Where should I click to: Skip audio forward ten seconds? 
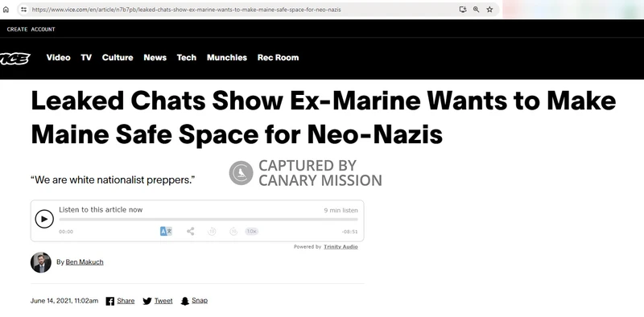coord(233,232)
